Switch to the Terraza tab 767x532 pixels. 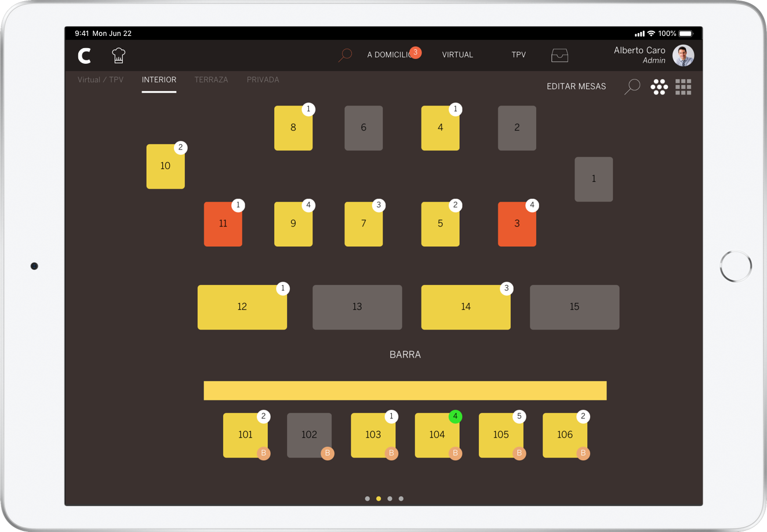211,80
